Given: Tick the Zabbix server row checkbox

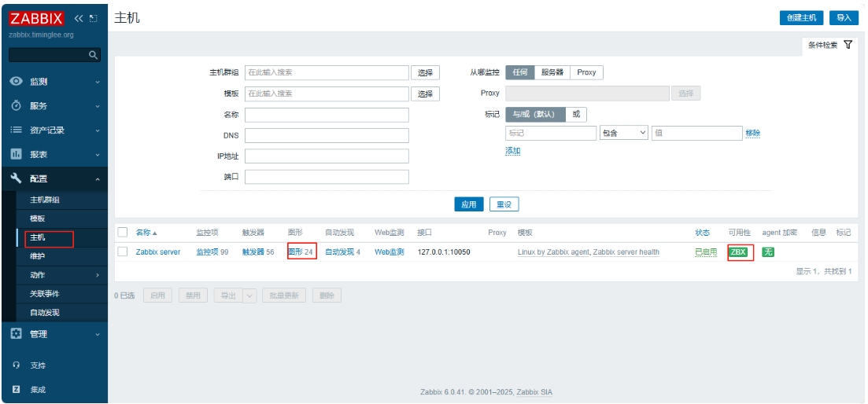Looking at the screenshot, I should pyautogui.click(x=122, y=252).
